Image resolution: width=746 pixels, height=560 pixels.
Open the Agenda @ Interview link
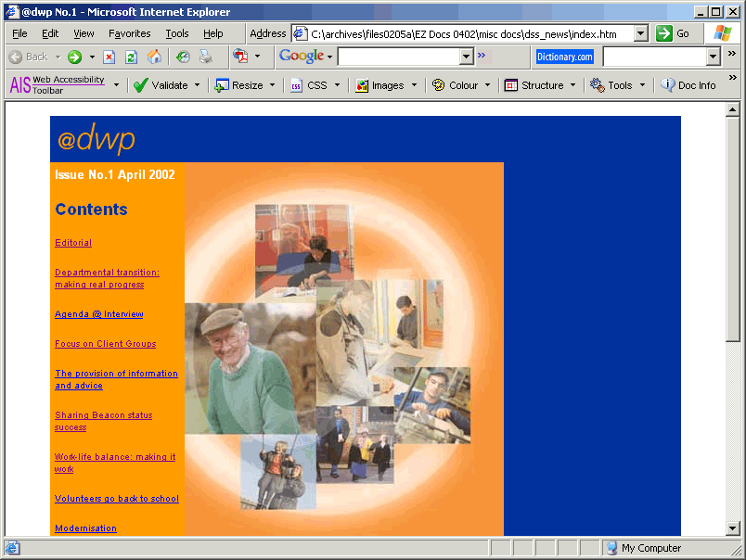point(99,314)
